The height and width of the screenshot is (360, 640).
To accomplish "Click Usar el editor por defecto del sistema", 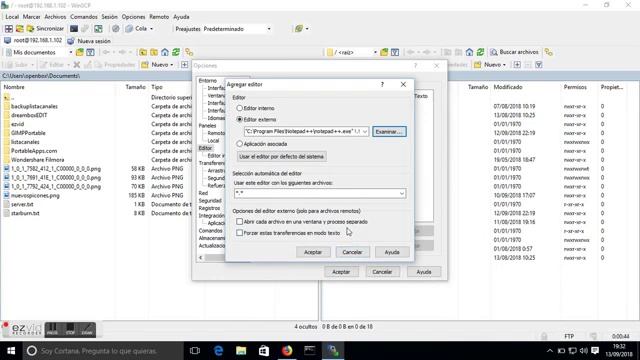I will pos(281,156).
